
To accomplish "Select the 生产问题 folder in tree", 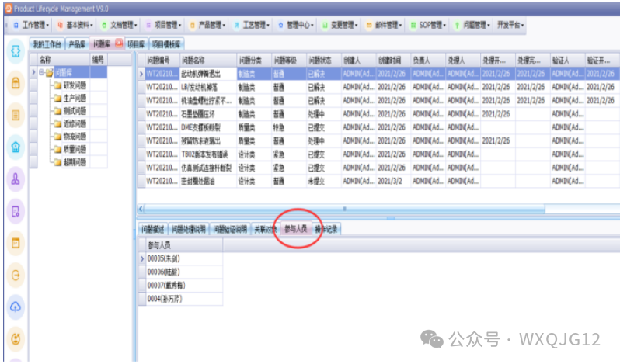I will tap(75, 98).
